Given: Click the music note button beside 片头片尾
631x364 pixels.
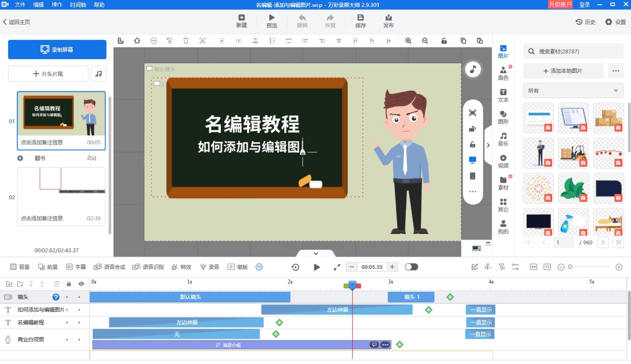Looking at the screenshot, I should 99,74.
